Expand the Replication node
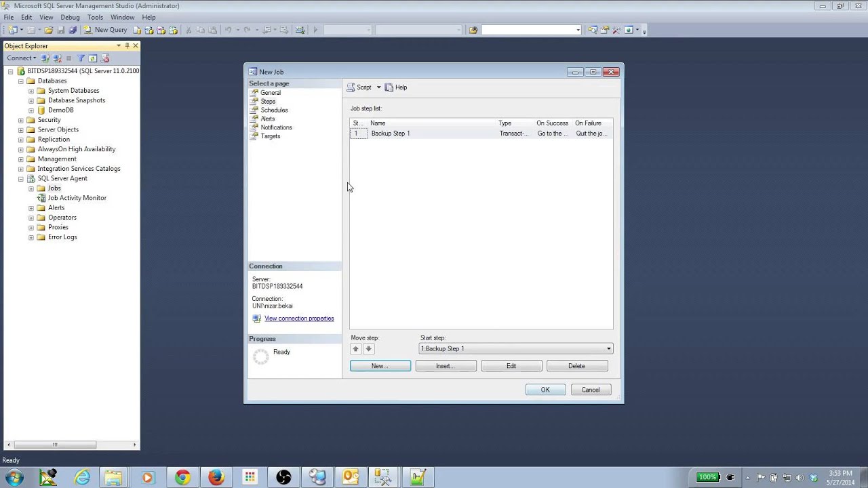 21,140
